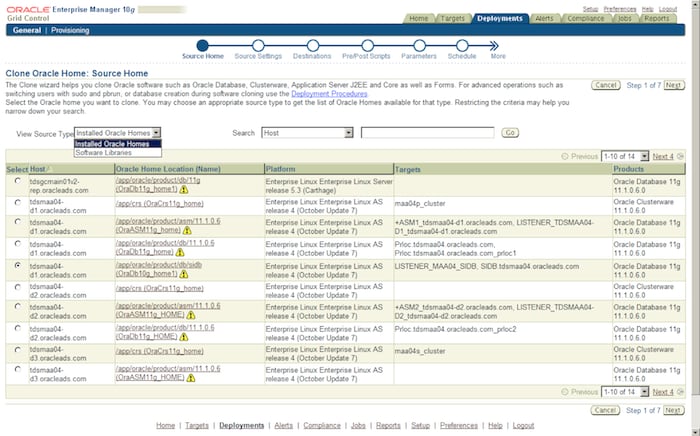This screenshot has height=436, width=700.
Task: Select radio for d3 OraASM11g_HOME row
Action: click(x=18, y=369)
